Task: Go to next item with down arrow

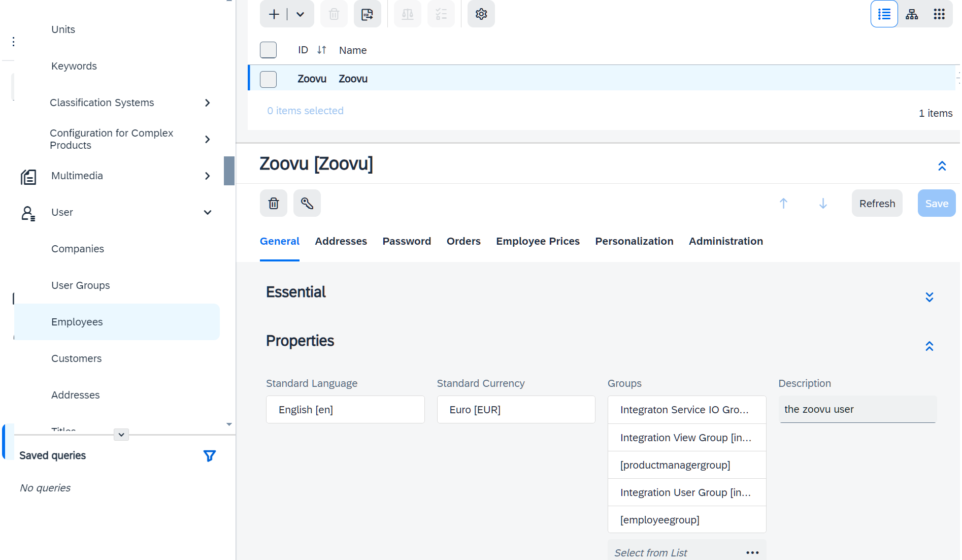Action: point(823,204)
